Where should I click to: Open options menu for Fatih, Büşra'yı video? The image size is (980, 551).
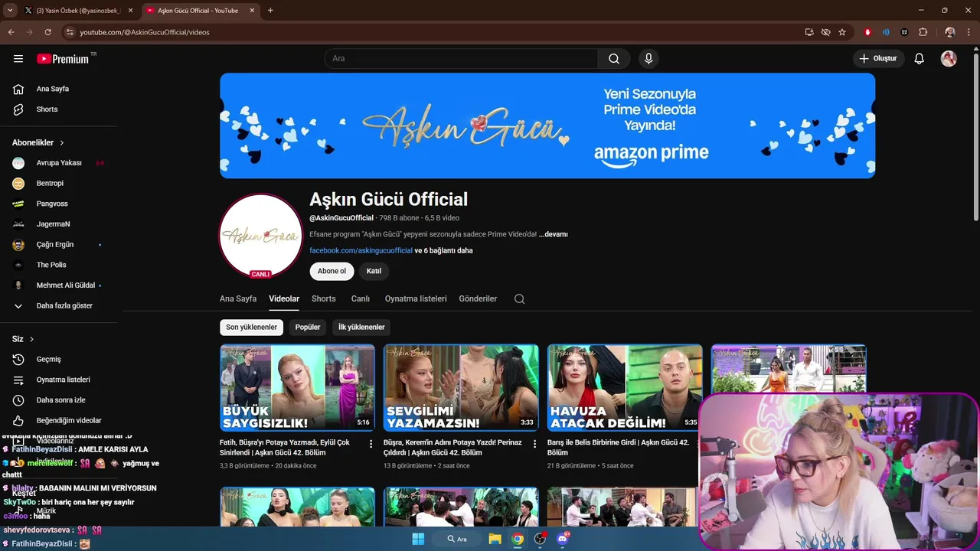click(x=371, y=444)
